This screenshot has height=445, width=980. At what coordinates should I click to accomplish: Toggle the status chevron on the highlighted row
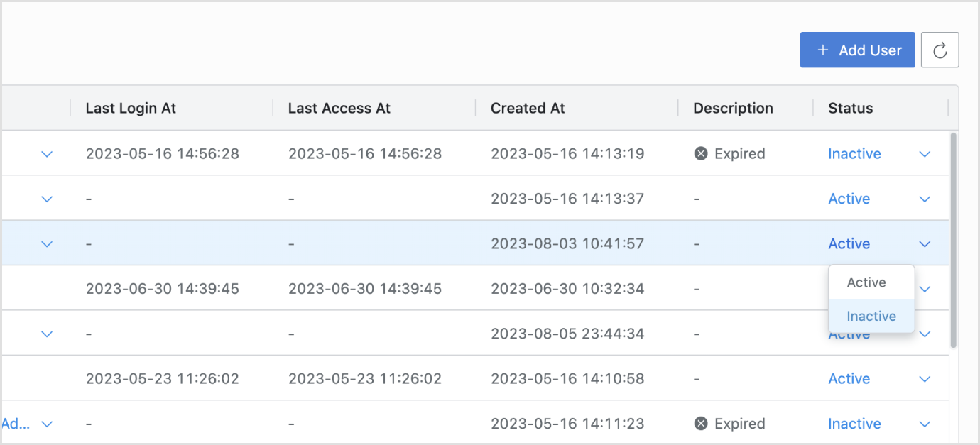tap(925, 243)
